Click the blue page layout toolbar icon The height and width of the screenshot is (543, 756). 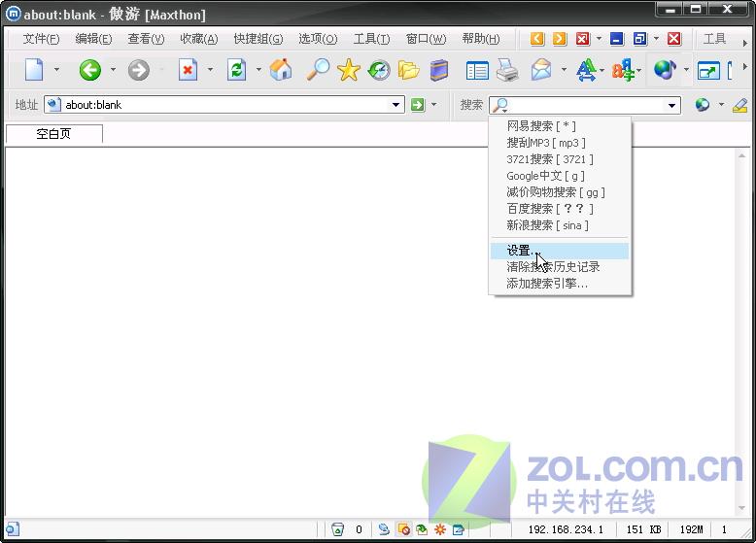click(477, 71)
